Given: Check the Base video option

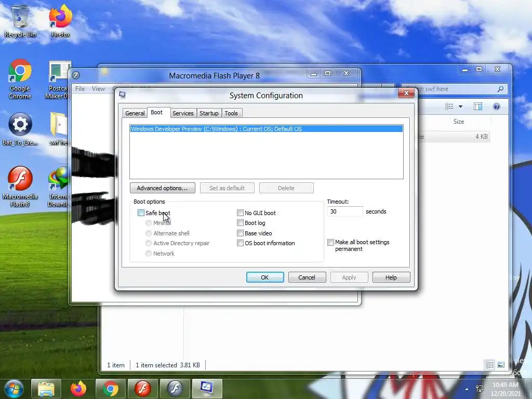Looking at the screenshot, I should pyautogui.click(x=240, y=233).
